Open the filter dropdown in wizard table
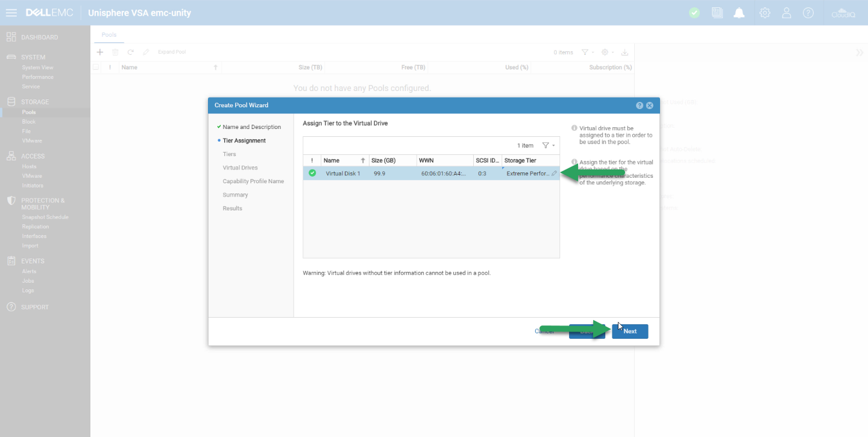The height and width of the screenshot is (437, 868). pos(549,145)
